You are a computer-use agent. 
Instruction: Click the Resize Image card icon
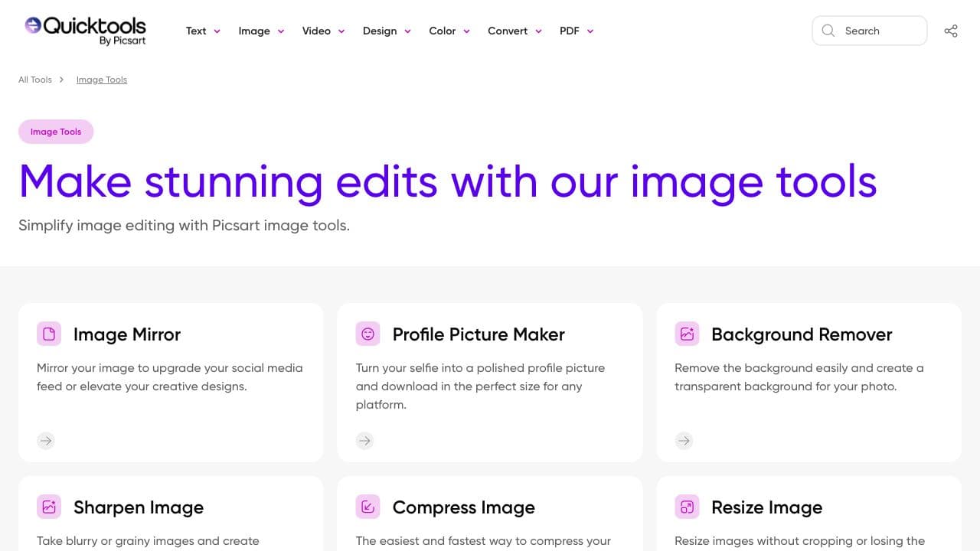point(687,507)
